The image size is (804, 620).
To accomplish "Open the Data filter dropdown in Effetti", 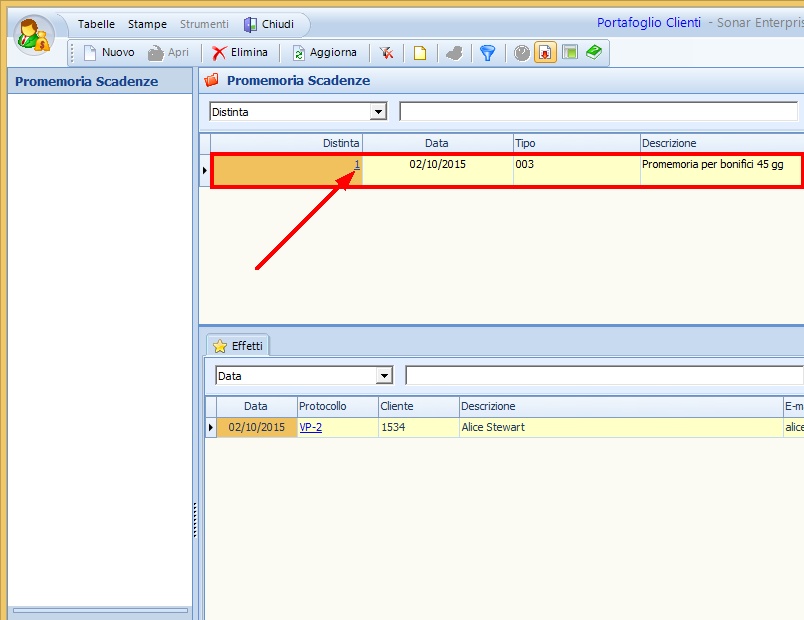I will (384, 376).
